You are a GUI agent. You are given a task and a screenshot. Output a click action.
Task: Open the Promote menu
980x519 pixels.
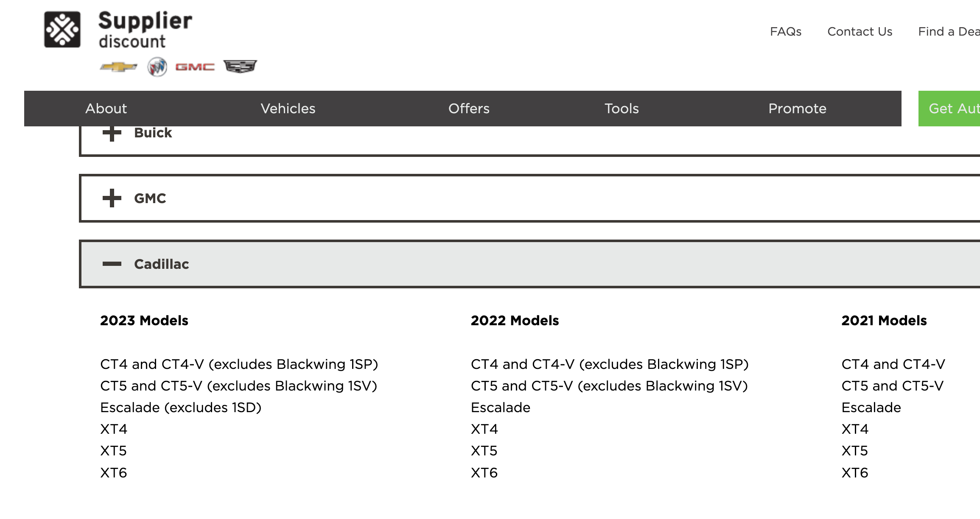797,109
